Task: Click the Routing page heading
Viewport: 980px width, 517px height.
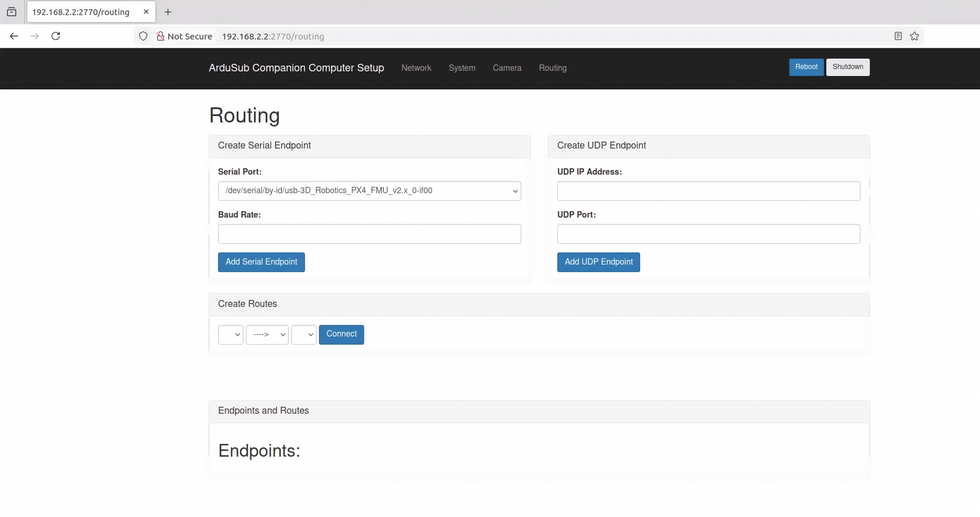Action: point(245,115)
